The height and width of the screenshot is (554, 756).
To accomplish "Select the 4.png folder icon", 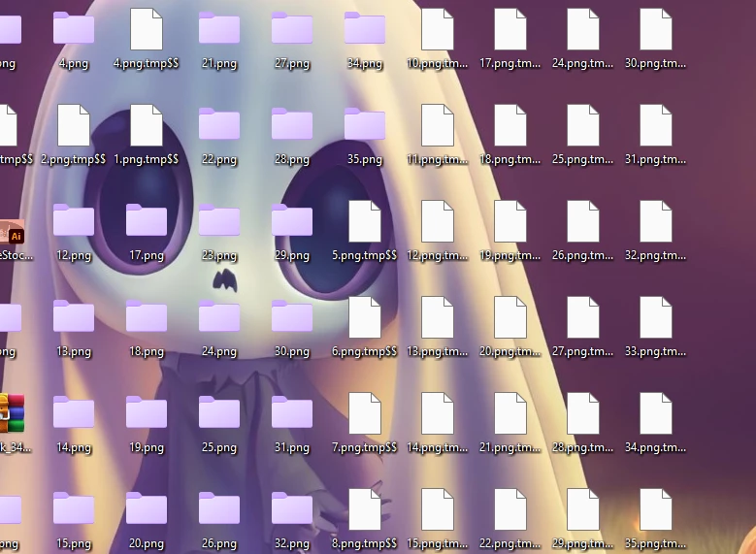I will (x=74, y=28).
